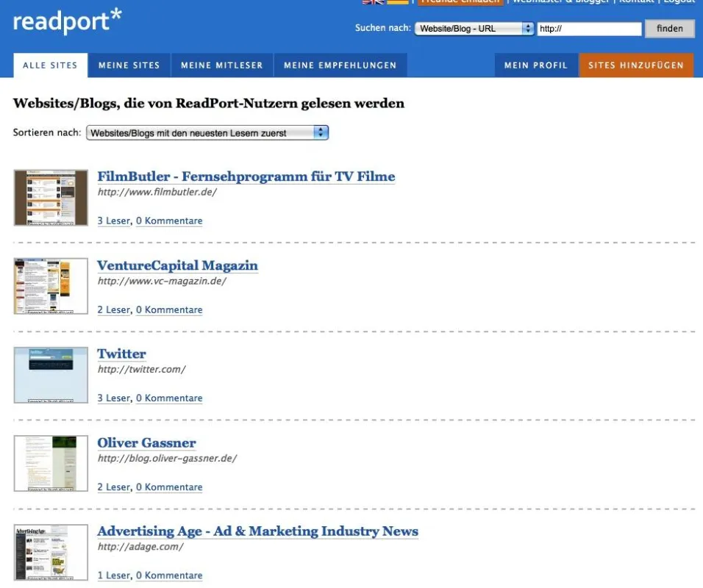
Task: Open the MEIN PROFIL tab
Action: tap(536, 65)
